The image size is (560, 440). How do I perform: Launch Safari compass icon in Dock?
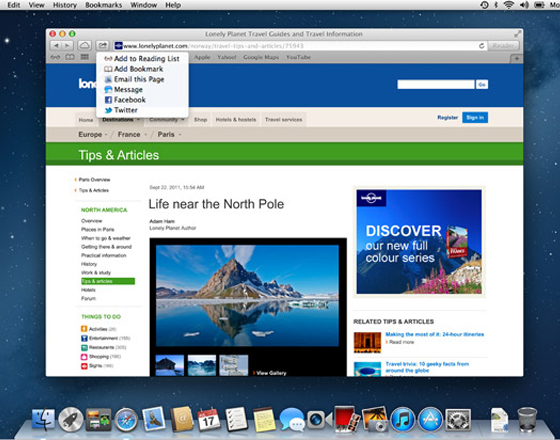coord(126,419)
